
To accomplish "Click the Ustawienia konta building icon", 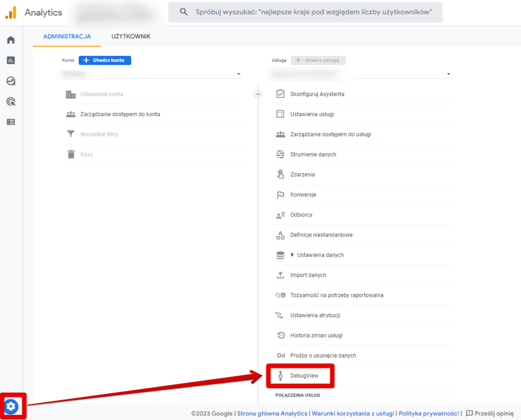I will (x=70, y=94).
